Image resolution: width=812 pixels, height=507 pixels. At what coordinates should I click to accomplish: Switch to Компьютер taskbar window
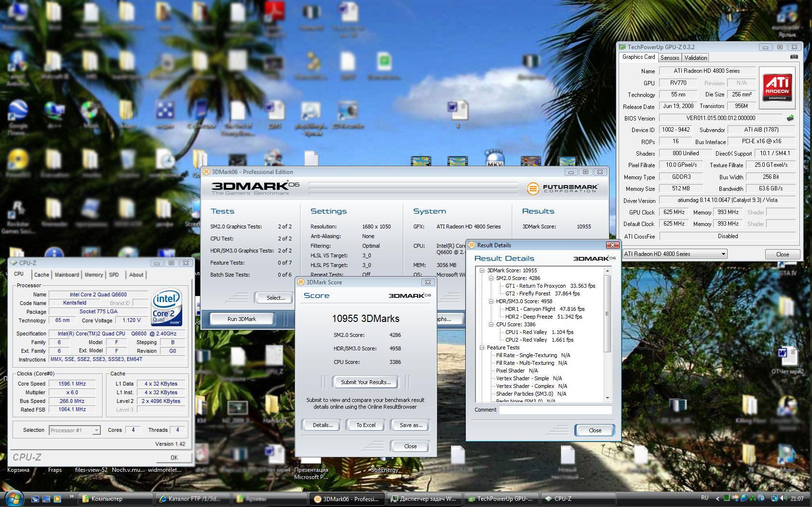[x=116, y=499]
